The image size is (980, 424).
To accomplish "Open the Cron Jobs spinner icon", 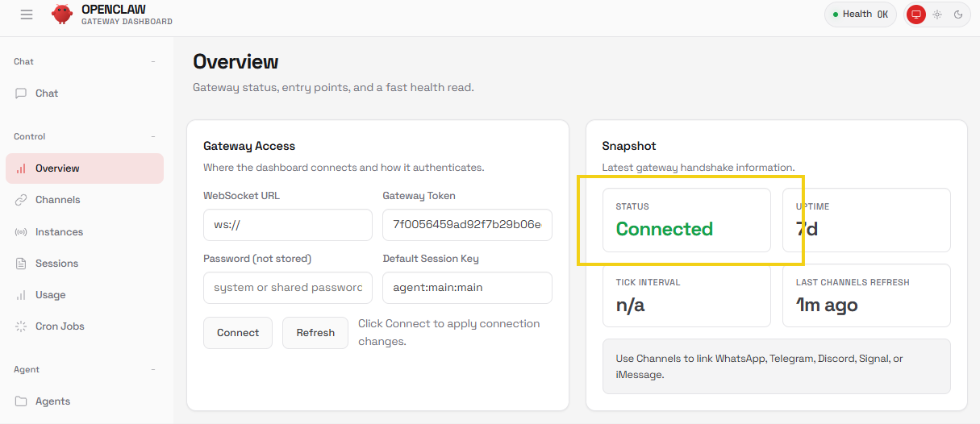I will tap(21, 326).
